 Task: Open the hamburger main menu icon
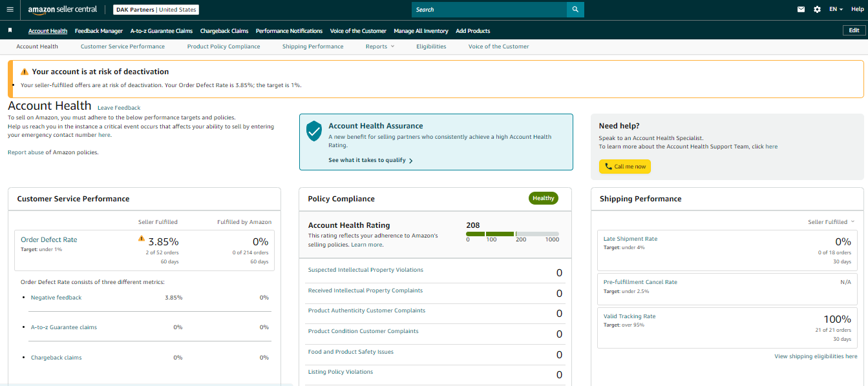click(10, 10)
